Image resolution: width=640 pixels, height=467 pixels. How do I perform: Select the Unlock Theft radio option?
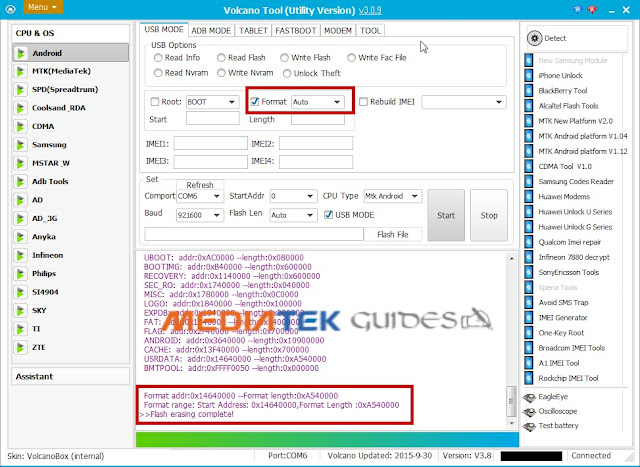287,73
